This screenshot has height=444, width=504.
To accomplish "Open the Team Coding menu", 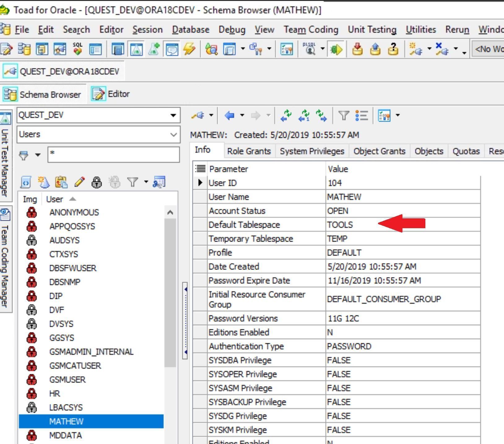I will (311, 29).
